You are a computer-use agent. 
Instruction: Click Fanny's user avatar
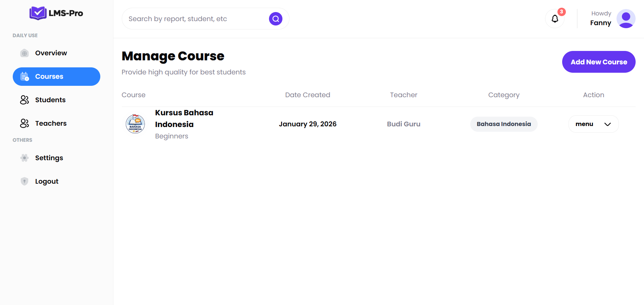tap(626, 19)
